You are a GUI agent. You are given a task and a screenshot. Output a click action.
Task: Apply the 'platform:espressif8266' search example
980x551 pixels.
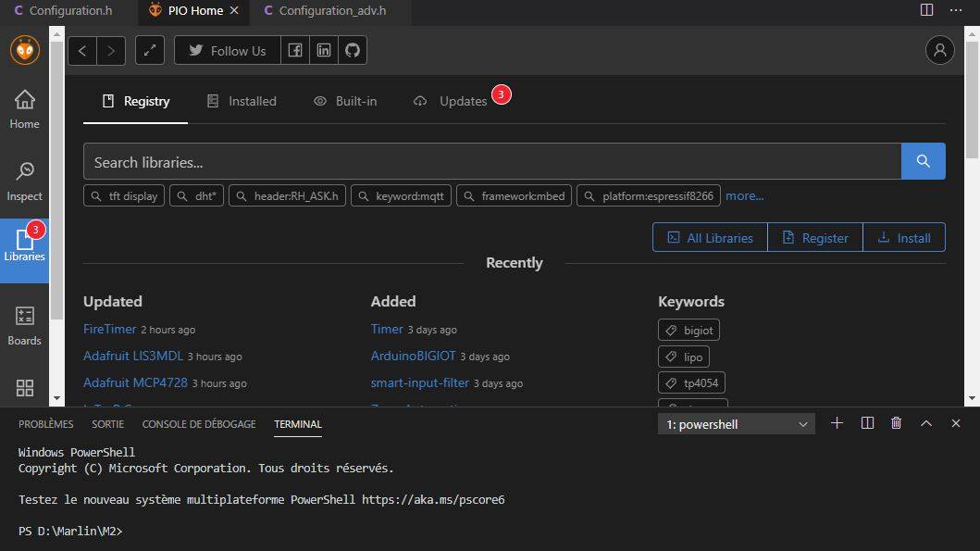[649, 195]
